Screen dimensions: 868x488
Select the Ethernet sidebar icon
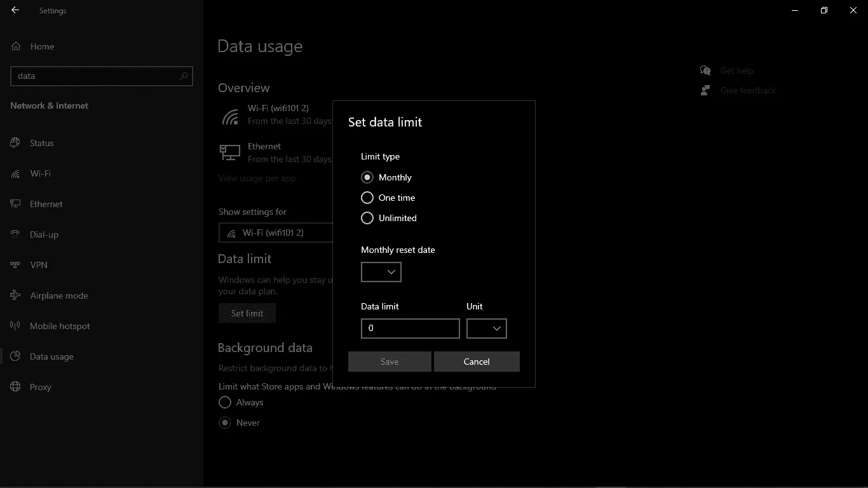coord(16,204)
